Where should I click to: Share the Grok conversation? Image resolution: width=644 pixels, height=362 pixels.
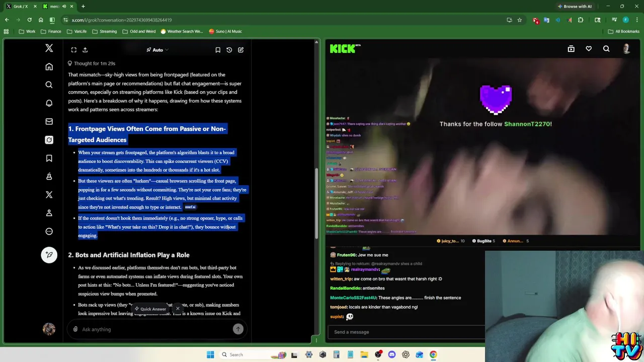coord(85,50)
